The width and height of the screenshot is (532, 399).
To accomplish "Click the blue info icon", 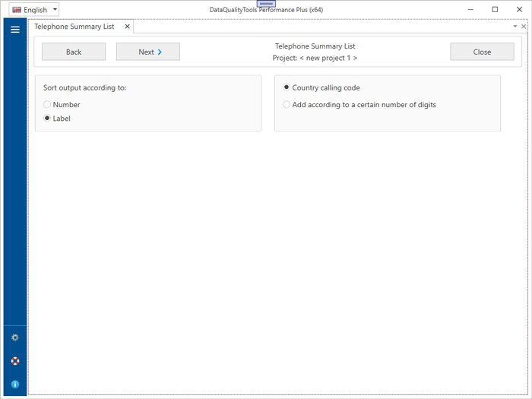I will (x=14, y=385).
